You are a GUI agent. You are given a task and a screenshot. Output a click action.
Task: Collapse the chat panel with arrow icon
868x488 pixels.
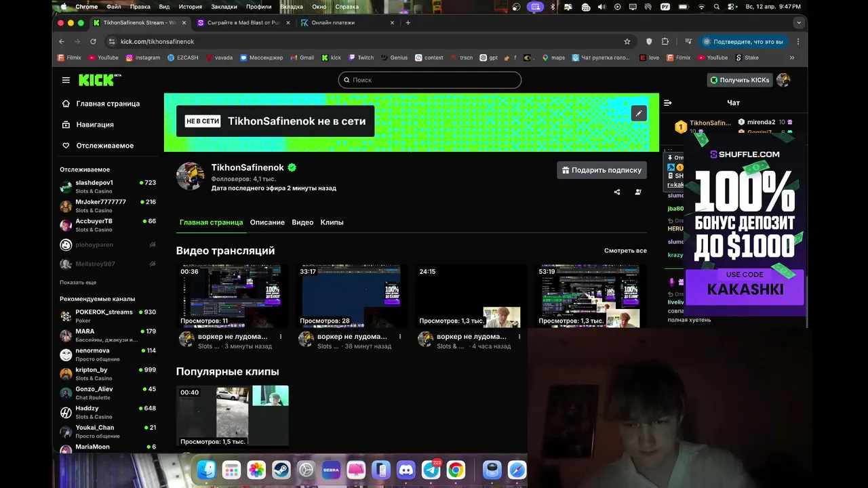(x=668, y=103)
